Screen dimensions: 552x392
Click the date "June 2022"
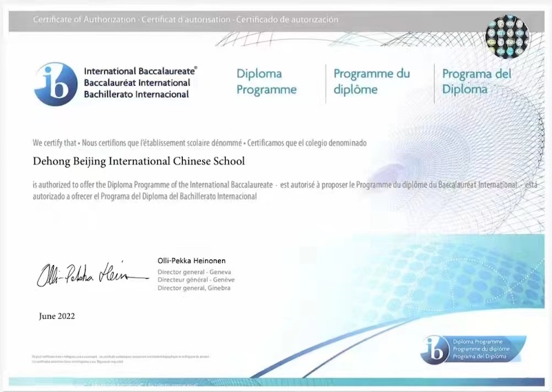[57, 316]
